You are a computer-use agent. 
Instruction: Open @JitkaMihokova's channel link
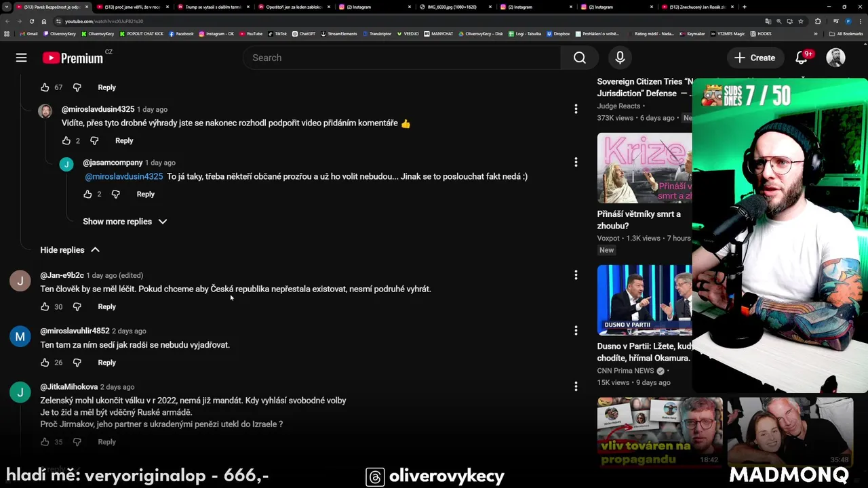68,386
